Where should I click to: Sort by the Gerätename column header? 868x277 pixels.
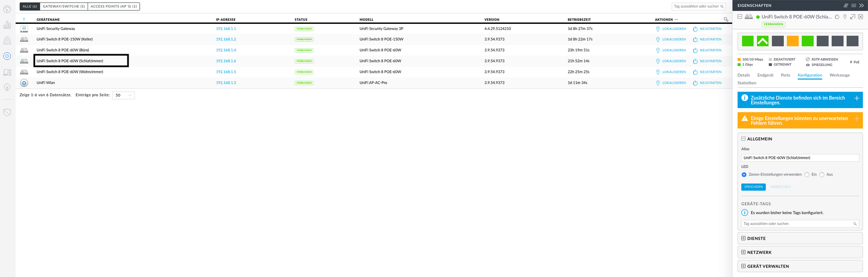click(48, 20)
